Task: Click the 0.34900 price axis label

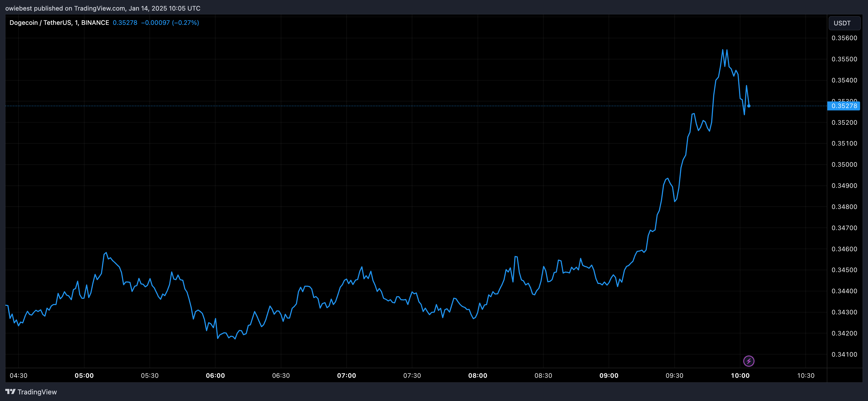Action: coord(844,186)
